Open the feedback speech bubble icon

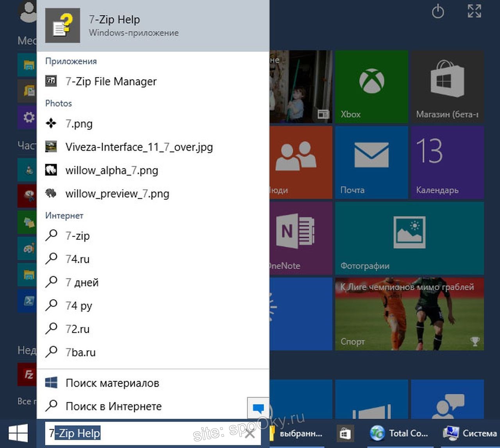coord(258,408)
